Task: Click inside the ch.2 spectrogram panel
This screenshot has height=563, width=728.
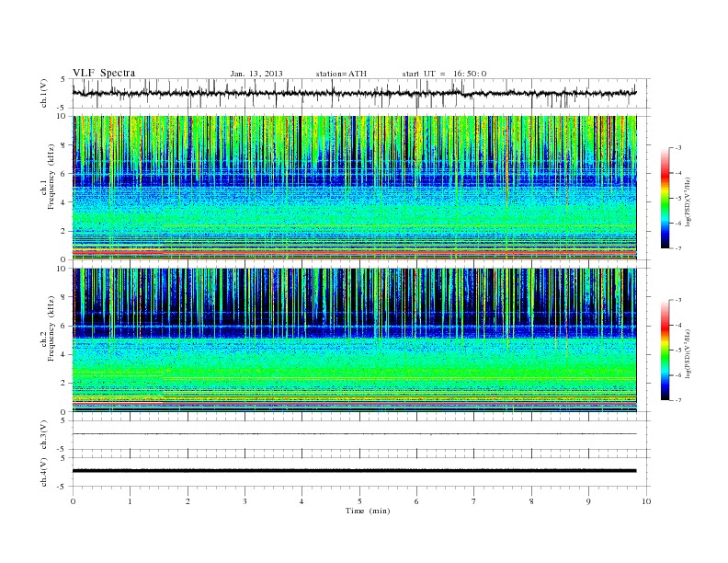Action: point(354,340)
